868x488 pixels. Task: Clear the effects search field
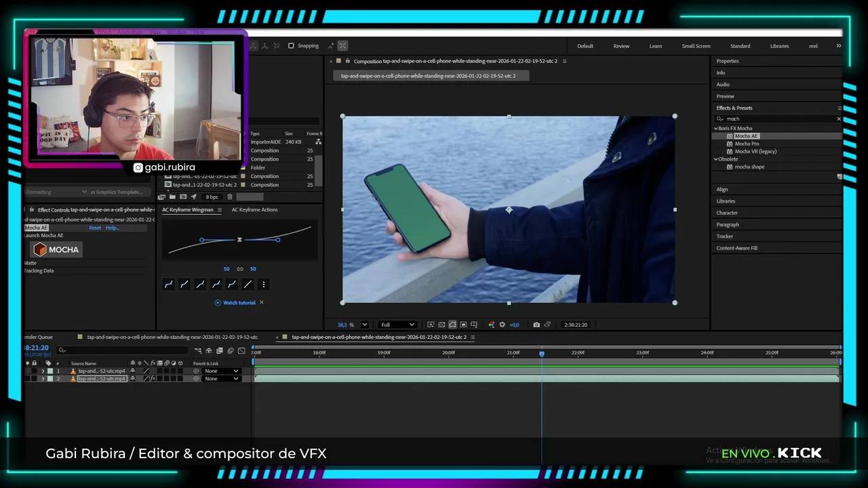[838, 119]
